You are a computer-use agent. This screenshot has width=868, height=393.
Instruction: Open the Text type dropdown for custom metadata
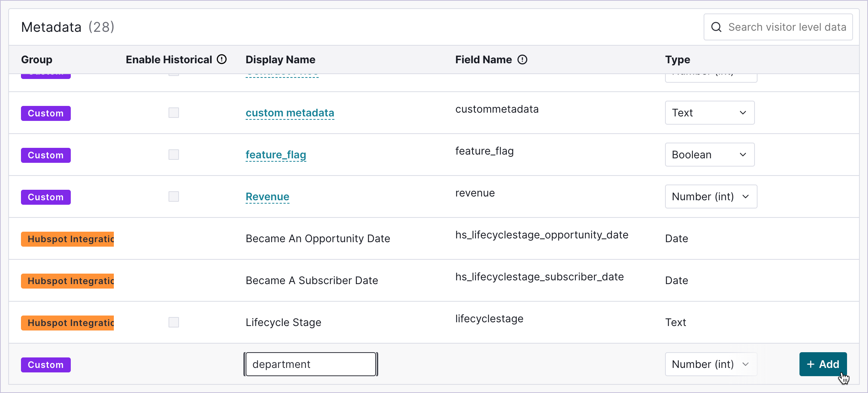(709, 113)
